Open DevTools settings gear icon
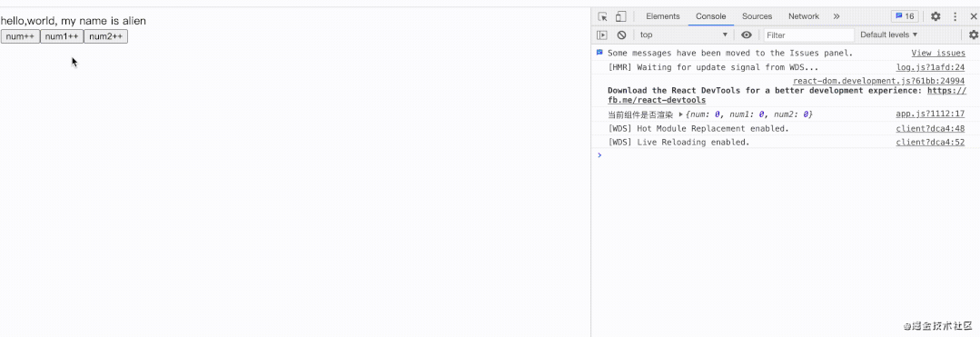The height and width of the screenshot is (337, 980). (935, 17)
